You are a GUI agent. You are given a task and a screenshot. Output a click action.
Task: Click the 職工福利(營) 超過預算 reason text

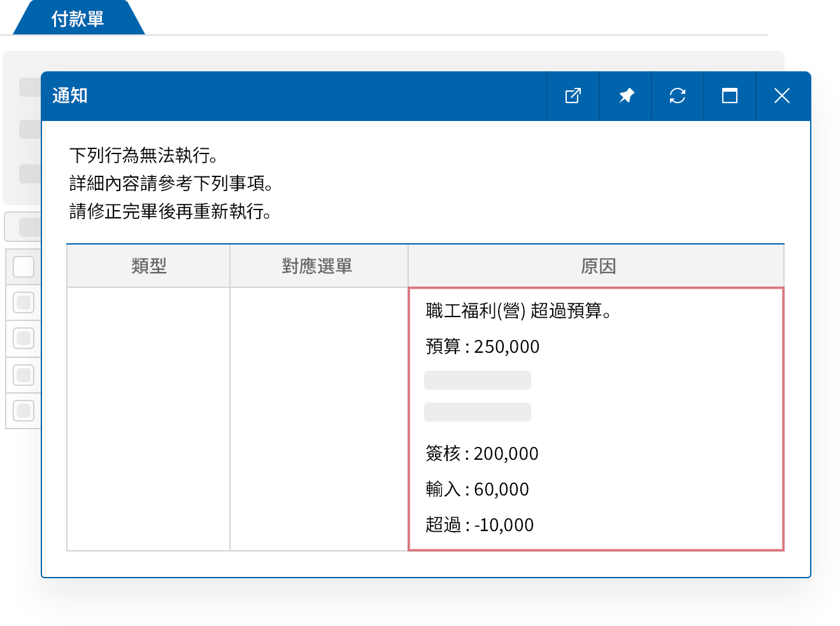pos(517,312)
